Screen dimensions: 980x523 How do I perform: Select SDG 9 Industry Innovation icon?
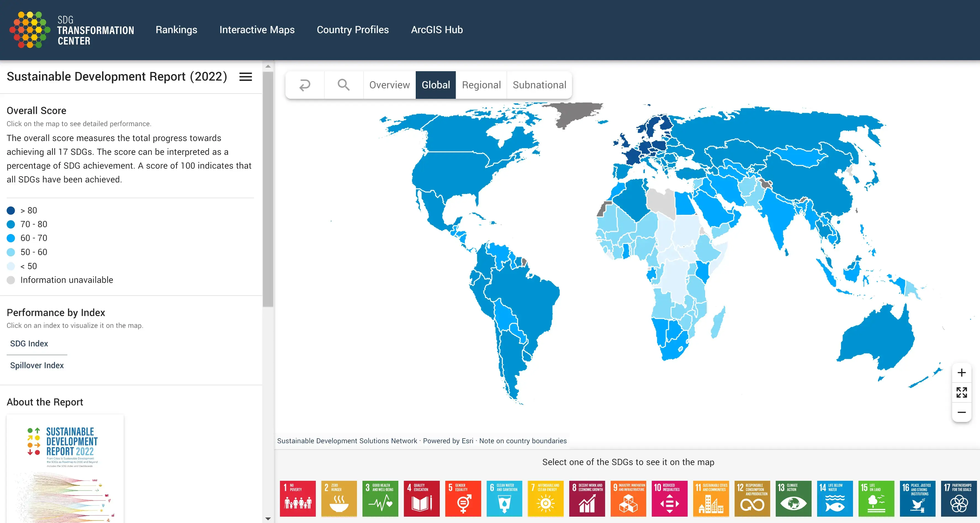click(x=629, y=498)
